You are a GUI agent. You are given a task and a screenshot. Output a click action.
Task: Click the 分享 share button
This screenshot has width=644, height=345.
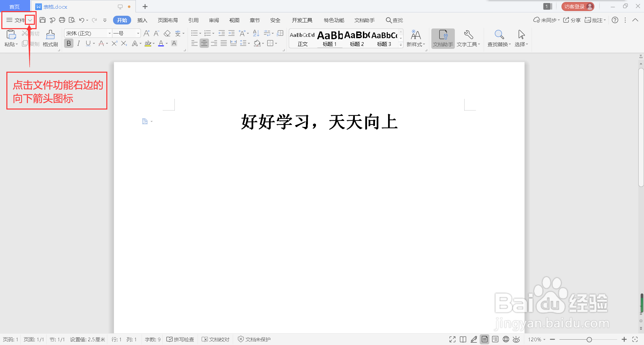pos(571,20)
